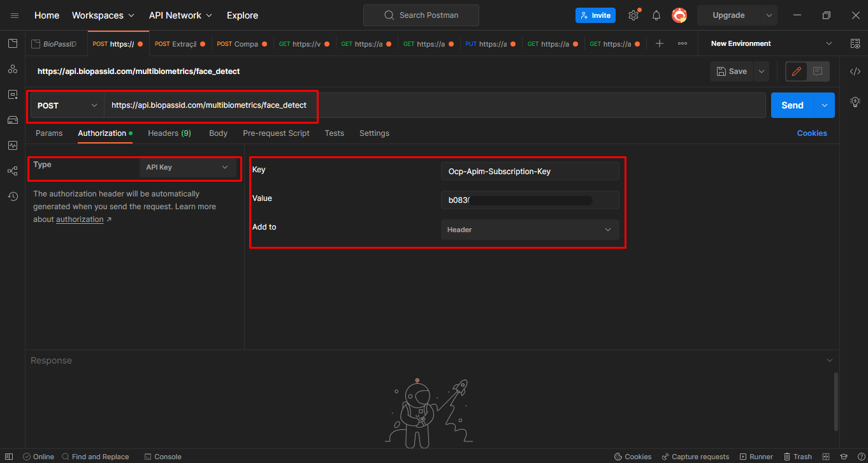The height and width of the screenshot is (463, 868).
Task: Open the code snippet panel icon
Action: click(x=855, y=71)
